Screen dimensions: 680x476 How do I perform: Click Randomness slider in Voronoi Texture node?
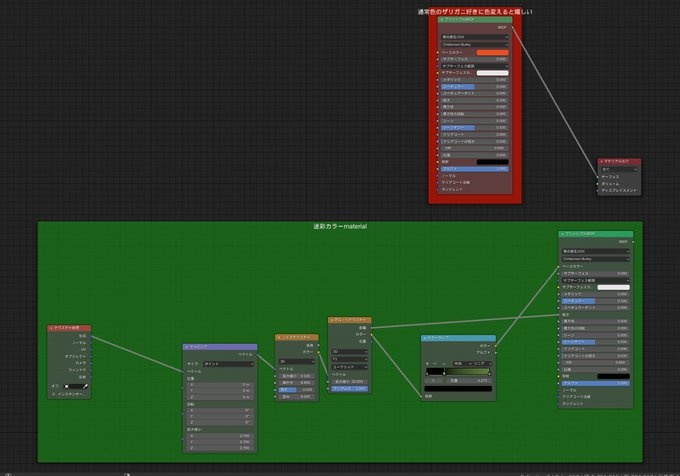pyautogui.click(x=350, y=389)
